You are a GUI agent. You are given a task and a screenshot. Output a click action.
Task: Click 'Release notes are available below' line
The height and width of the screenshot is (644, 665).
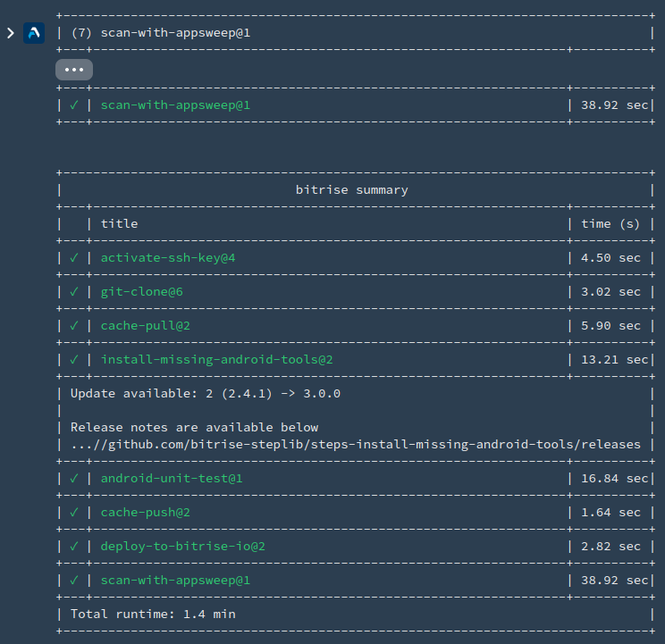[x=194, y=427]
